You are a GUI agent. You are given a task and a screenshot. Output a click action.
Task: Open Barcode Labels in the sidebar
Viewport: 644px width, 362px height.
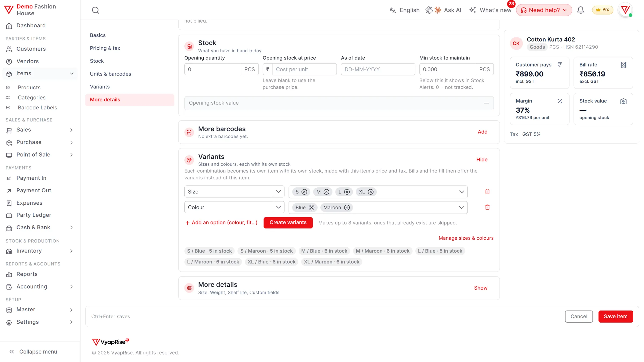point(37,108)
